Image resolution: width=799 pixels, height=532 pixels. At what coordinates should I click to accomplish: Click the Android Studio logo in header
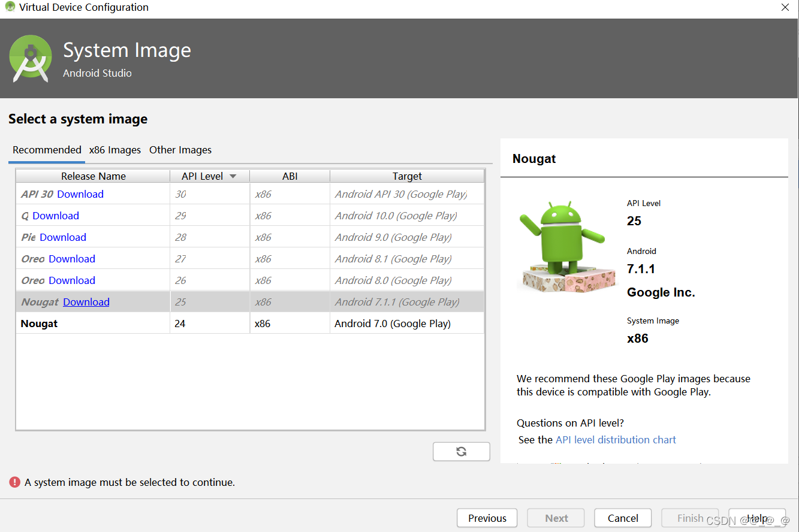pyautogui.click(x=31, y=59)
